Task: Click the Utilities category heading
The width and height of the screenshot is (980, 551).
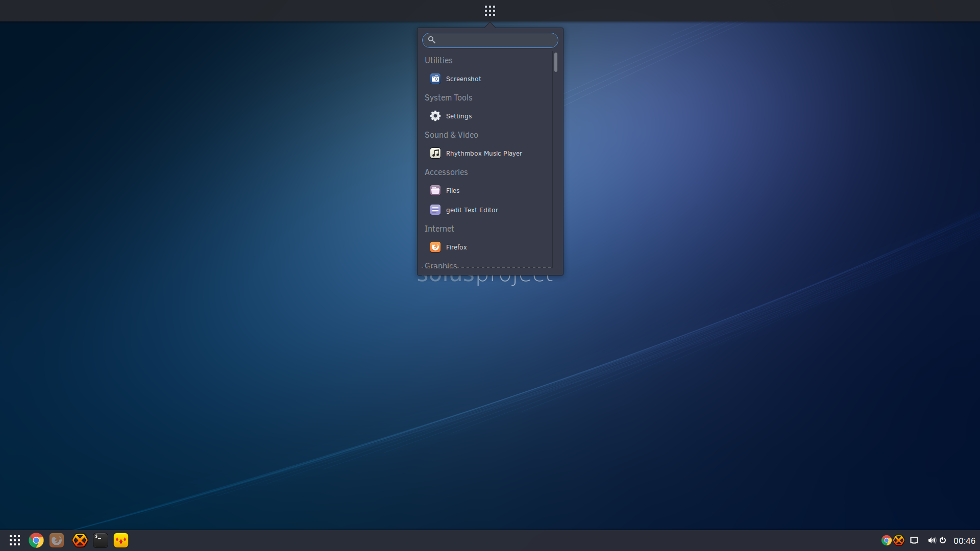Action: click(x=438, y=60)
